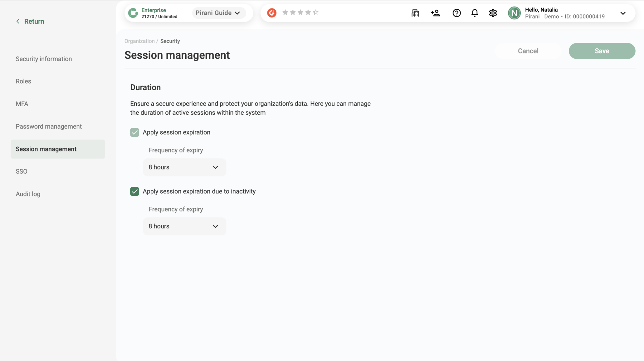Click the Natalia avatar icon
This screenshot has height=361, width=644.
[514, 13]
